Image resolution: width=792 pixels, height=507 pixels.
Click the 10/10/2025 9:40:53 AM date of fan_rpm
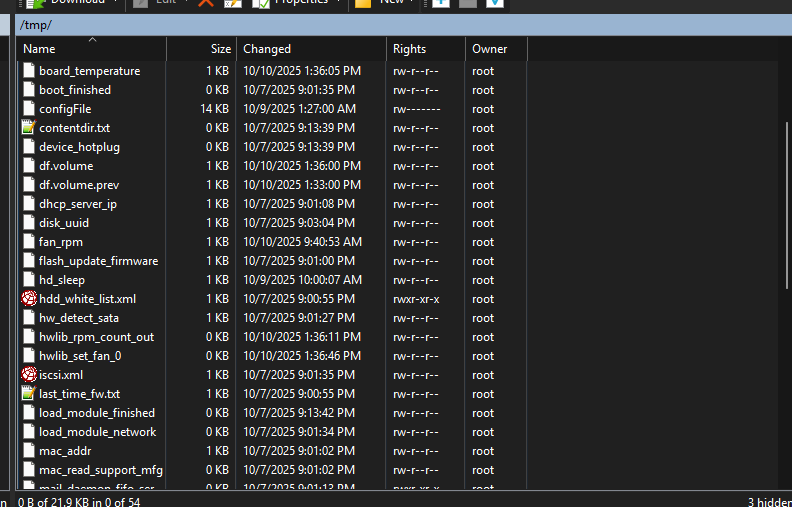pyautogui.click(x=303, y=242)
